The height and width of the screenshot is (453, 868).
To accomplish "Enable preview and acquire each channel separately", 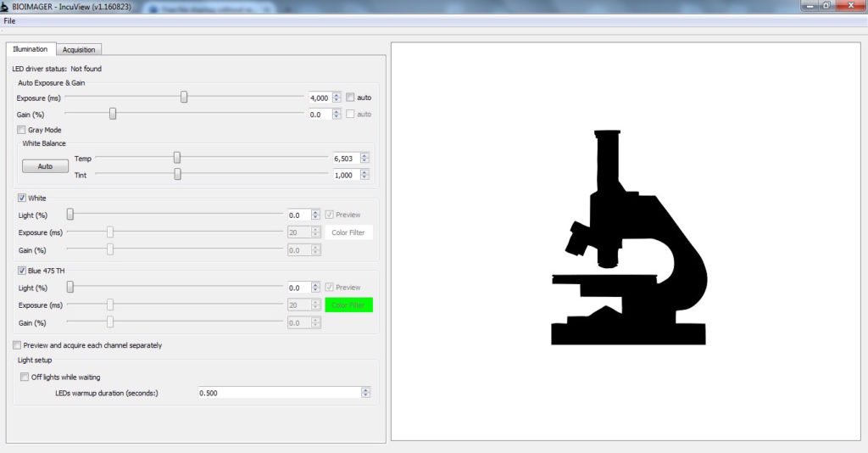I will click(x=17, y=345).
